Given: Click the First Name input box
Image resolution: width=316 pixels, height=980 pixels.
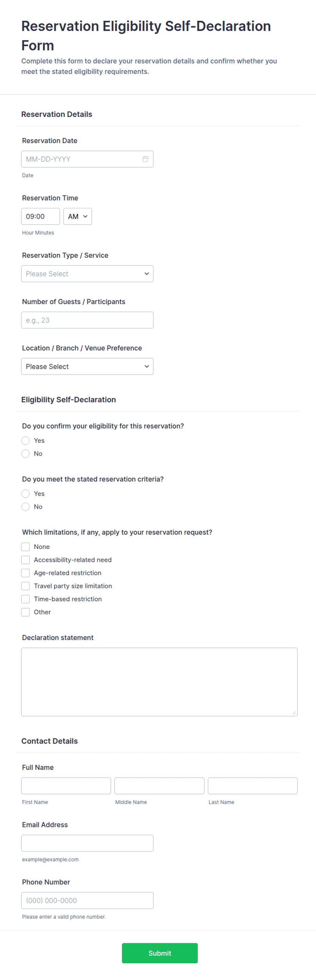Looking at the screenshot, I should [x=66, y=786].
